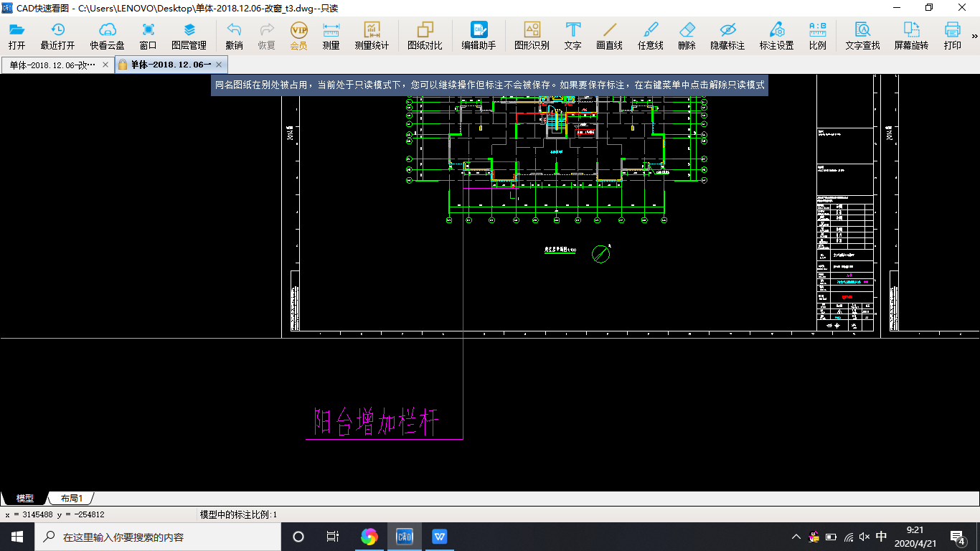The width and height of the screenshot is (980, 551).
Task: Select the 删除 eraser tool
Action: [687, 36]
